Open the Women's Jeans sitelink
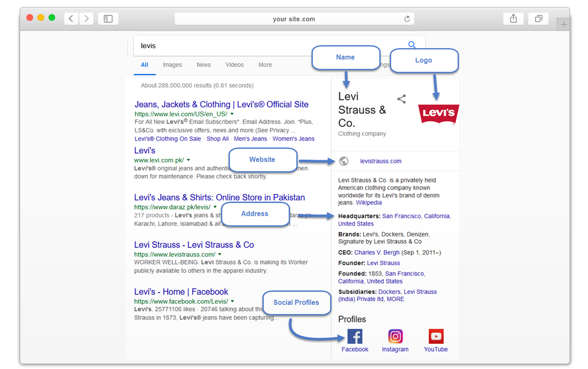 (293, 139)
